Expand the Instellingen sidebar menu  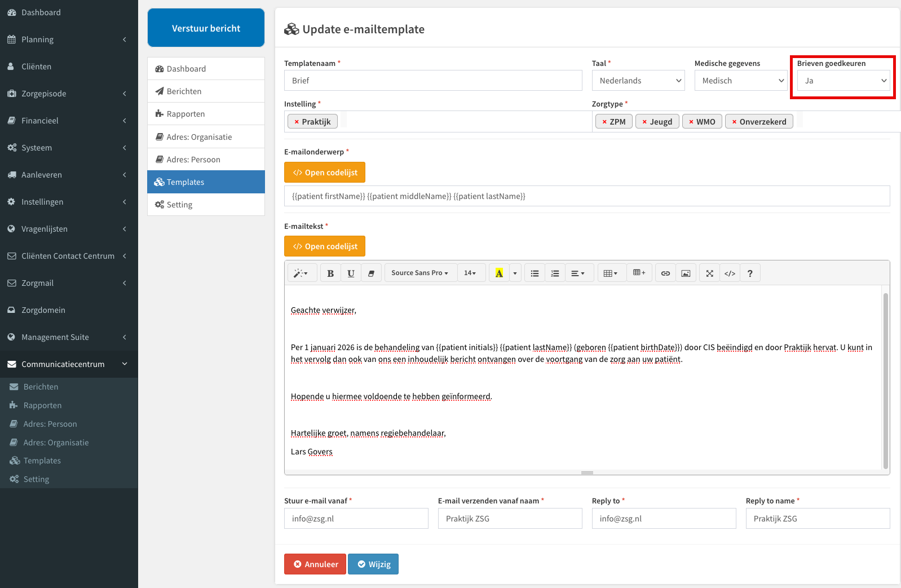tap(69, 202)
